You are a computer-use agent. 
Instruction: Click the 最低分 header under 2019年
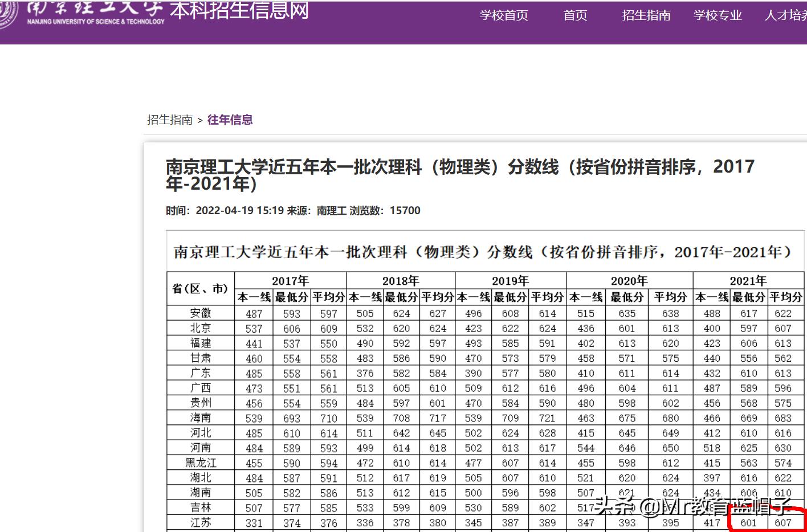point(510,297)
